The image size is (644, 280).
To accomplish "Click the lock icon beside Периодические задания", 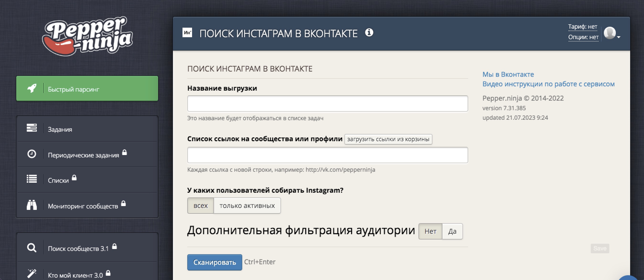I will [x=124, y=152].
